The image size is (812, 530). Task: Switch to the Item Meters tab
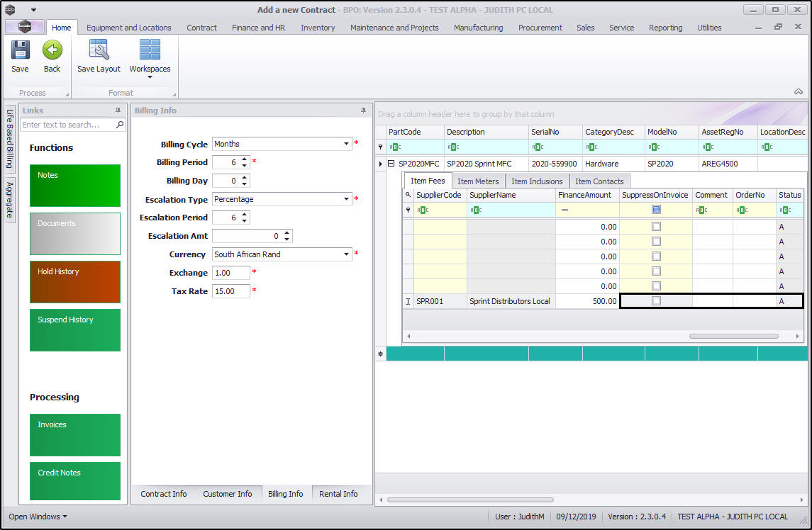click(x=478, y=181)
